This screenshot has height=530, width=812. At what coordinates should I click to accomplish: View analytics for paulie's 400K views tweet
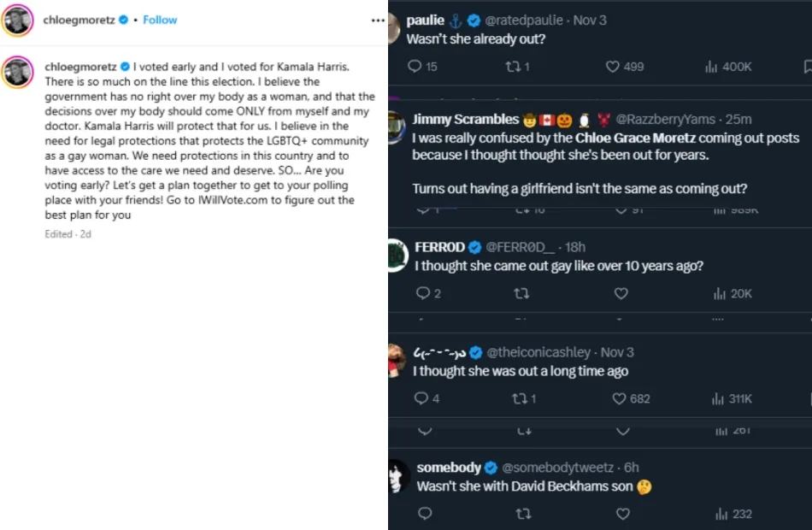click(711, 67)
